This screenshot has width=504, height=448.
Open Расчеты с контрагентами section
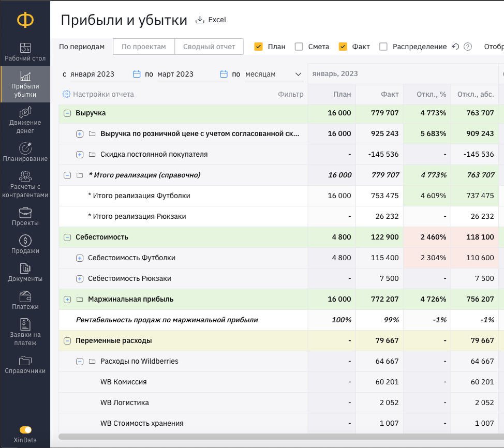[25, 185]
